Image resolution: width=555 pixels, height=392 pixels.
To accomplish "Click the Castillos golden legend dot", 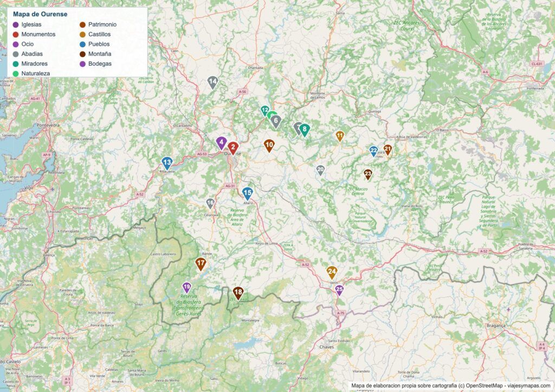I will (82, 34).
